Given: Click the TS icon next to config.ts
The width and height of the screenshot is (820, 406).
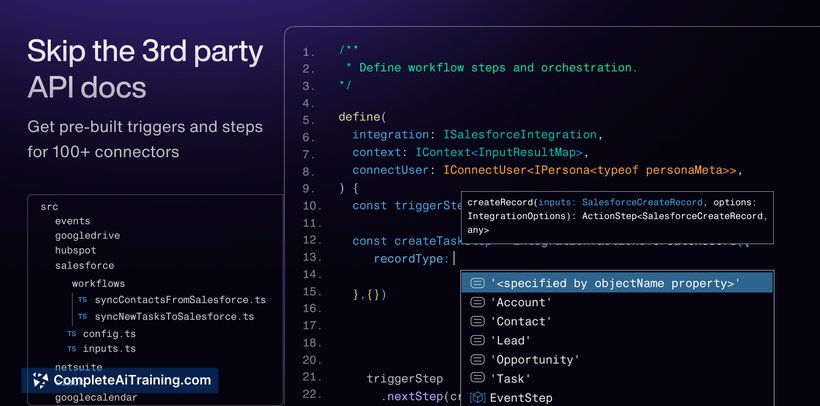Looking at the screenshot, I should pyautogui.click(x=72, y=333).
